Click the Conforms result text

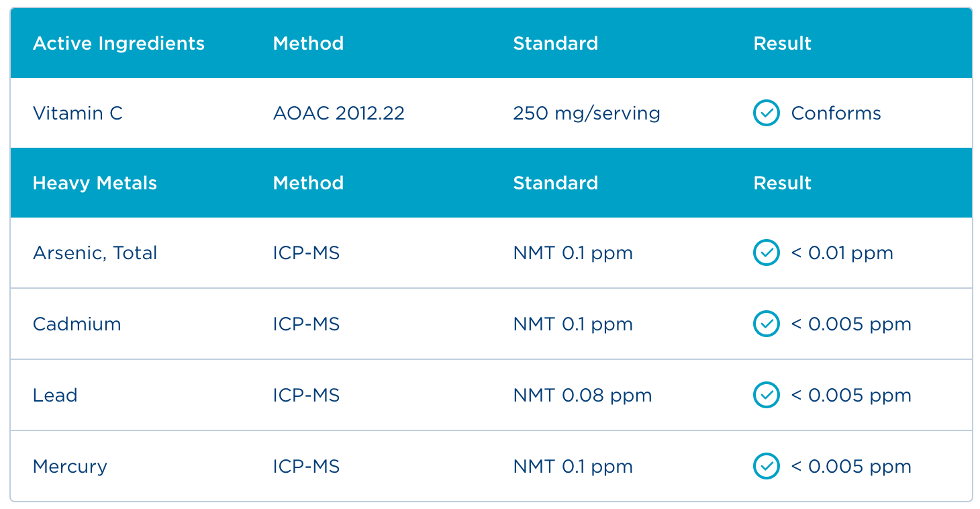pyautogui.click(x=836, y=113)
